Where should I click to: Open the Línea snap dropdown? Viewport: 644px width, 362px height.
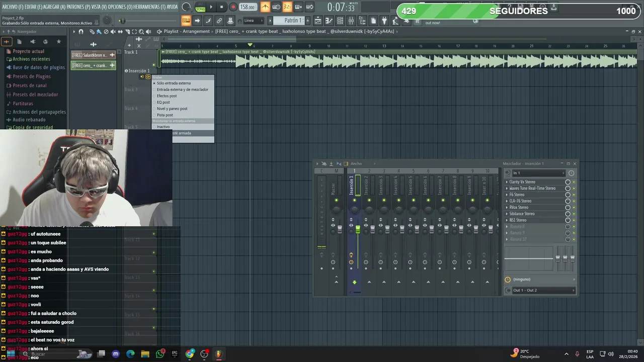coord(254,21)
